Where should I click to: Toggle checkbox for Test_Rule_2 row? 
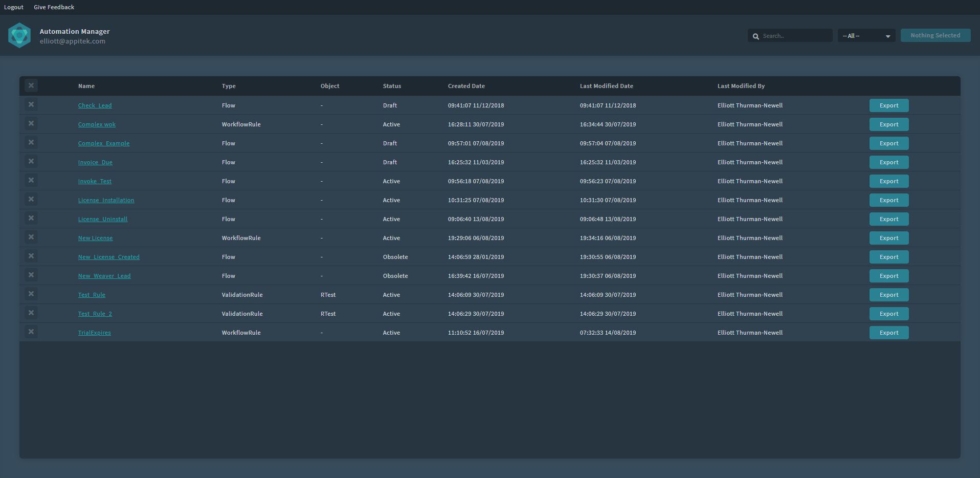pos(31,313)
